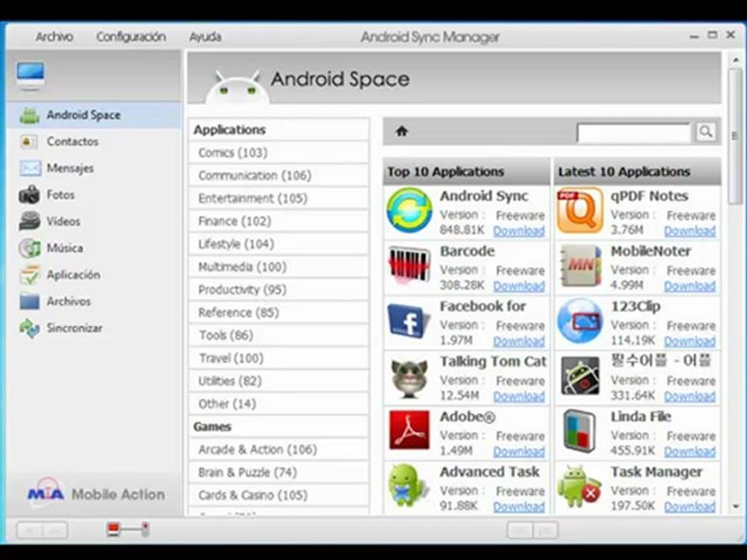Click the Adobe Reader app icon

click(409, 430)
